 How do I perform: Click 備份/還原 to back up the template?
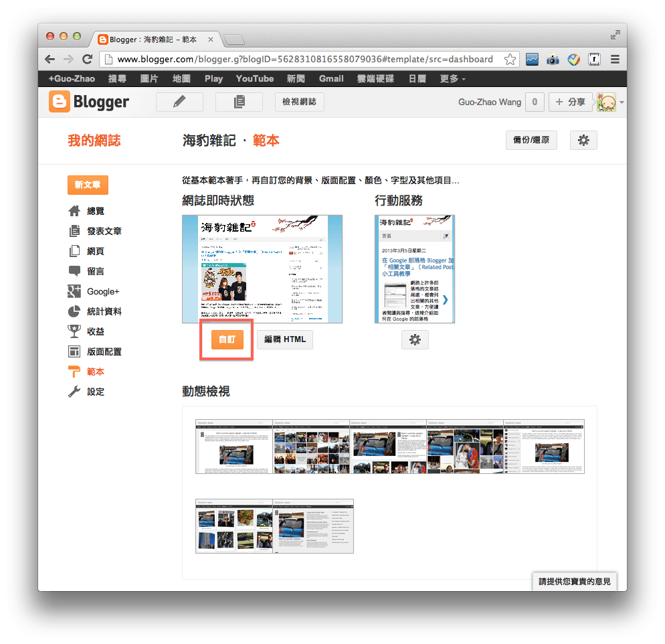(x=531, y=140)
